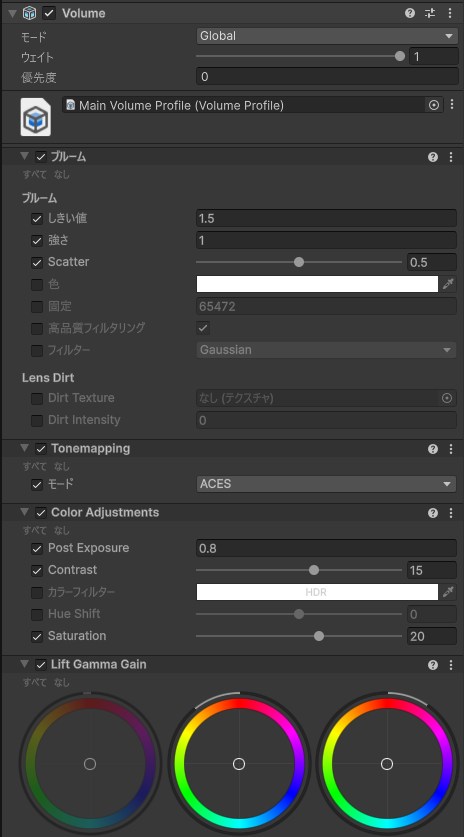The height and width of the screenshot is (837, 464).
Task: Open object picker for Main Volume Profile
Action: [434, 105]
